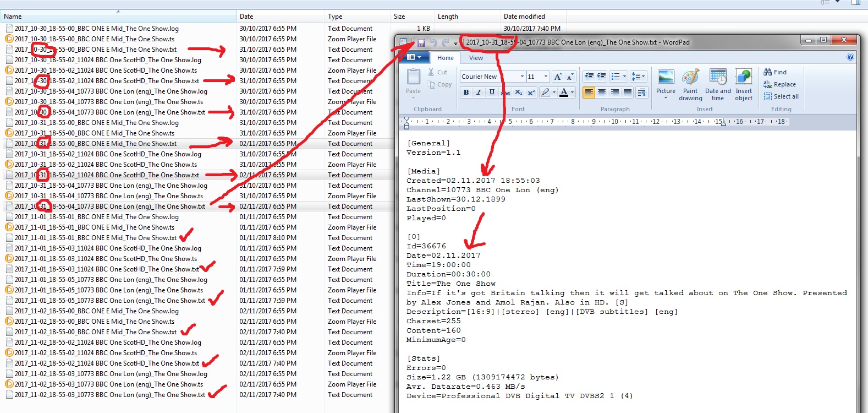Open WordPad Help icon
The width and height of the screenshot is (868, 413).
pyautogui.click(x=850, y=57)
